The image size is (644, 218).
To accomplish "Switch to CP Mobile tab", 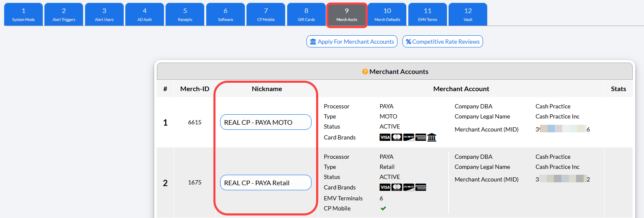I will (x=266, y=14).
